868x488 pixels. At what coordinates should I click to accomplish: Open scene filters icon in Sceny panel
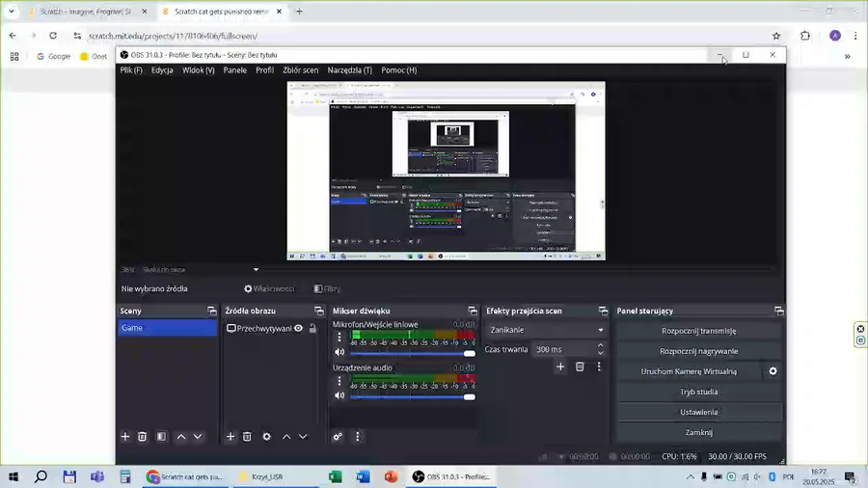[x=161, y=437]
